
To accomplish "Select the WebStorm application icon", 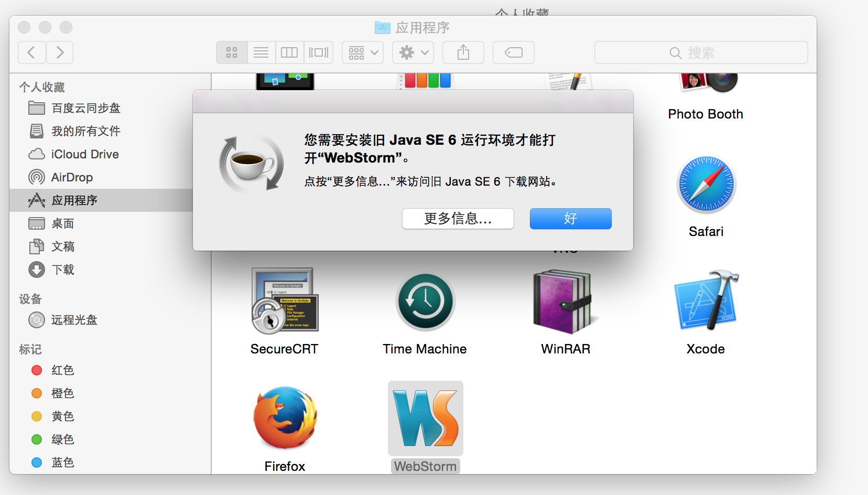I will [425, 418].
